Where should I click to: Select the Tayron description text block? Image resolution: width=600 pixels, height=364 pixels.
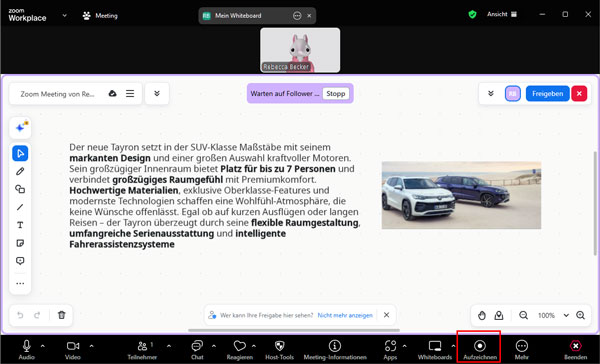(x=215, y=196)
